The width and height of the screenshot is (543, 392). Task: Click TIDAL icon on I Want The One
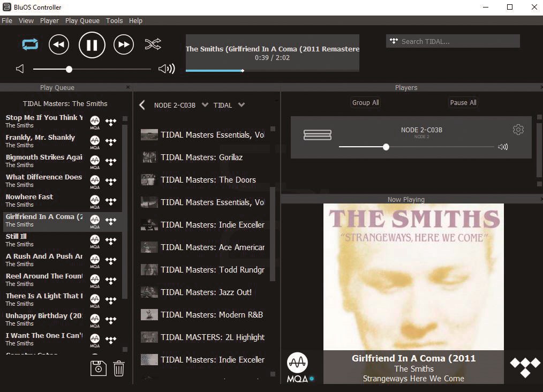point(111,340)
